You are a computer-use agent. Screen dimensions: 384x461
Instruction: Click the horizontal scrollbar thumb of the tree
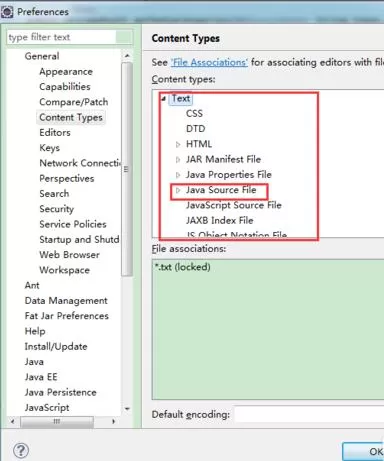click(x=57, y=422)
